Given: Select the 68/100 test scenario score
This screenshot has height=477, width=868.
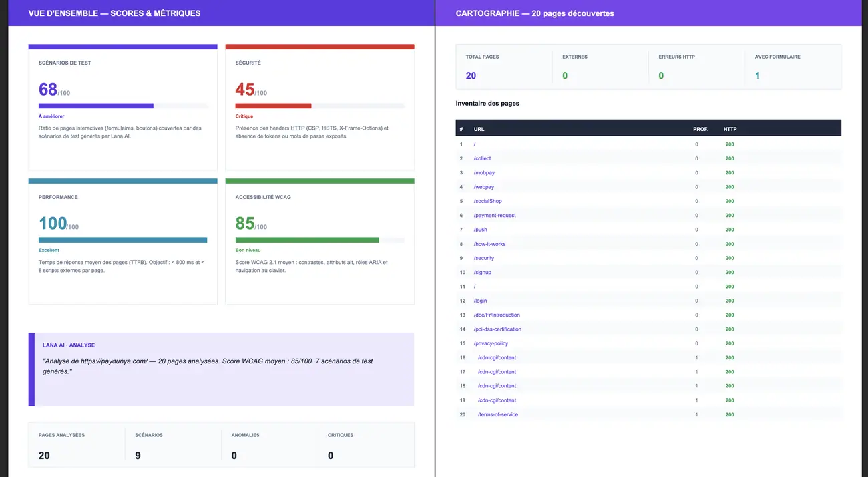Looking at the screenshot, I should (x=54, y=90).
